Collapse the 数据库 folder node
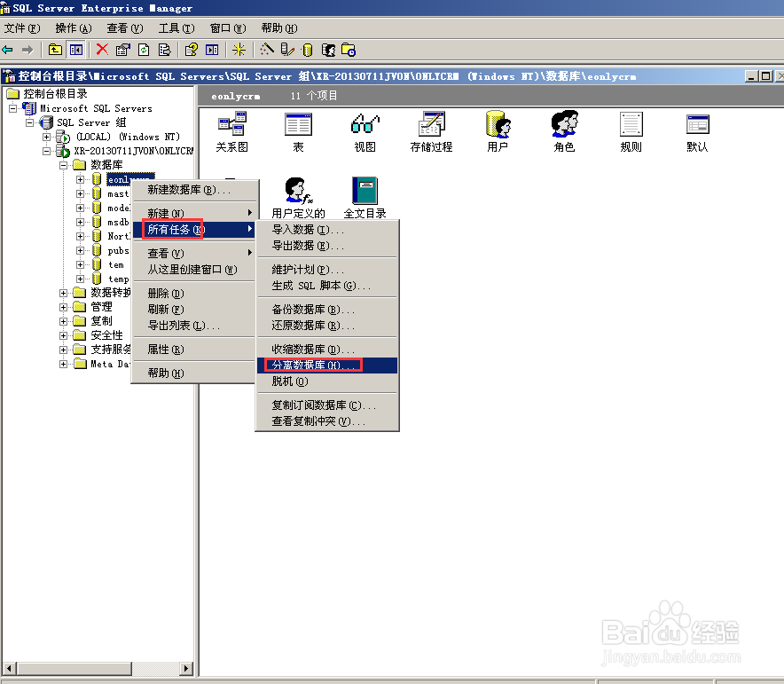 click(64, 164)
